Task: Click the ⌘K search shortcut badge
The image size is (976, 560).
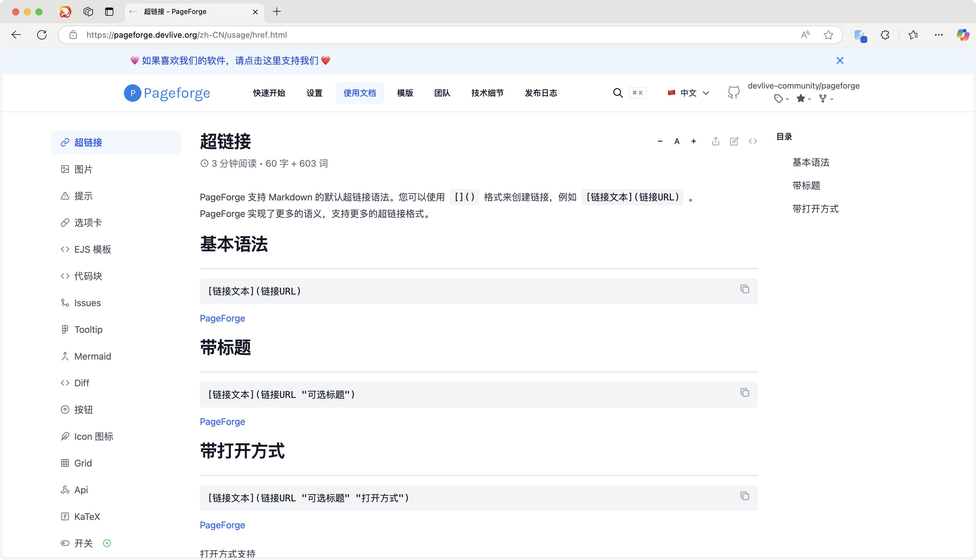Action: pos(637,93)
